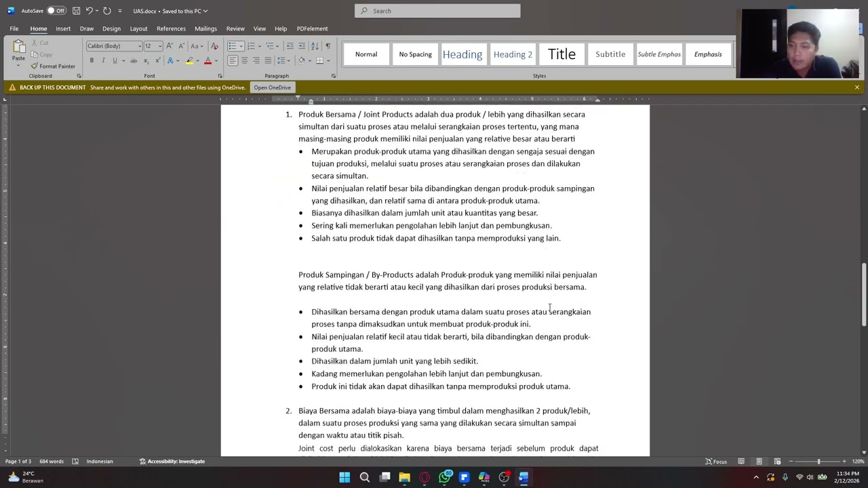Toggle Underline formatting

[x=115, y=61]
